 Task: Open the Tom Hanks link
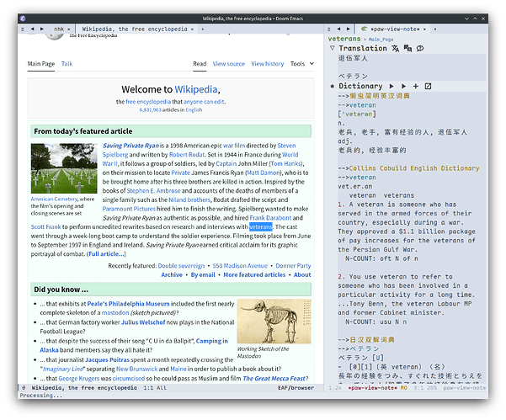286,163
